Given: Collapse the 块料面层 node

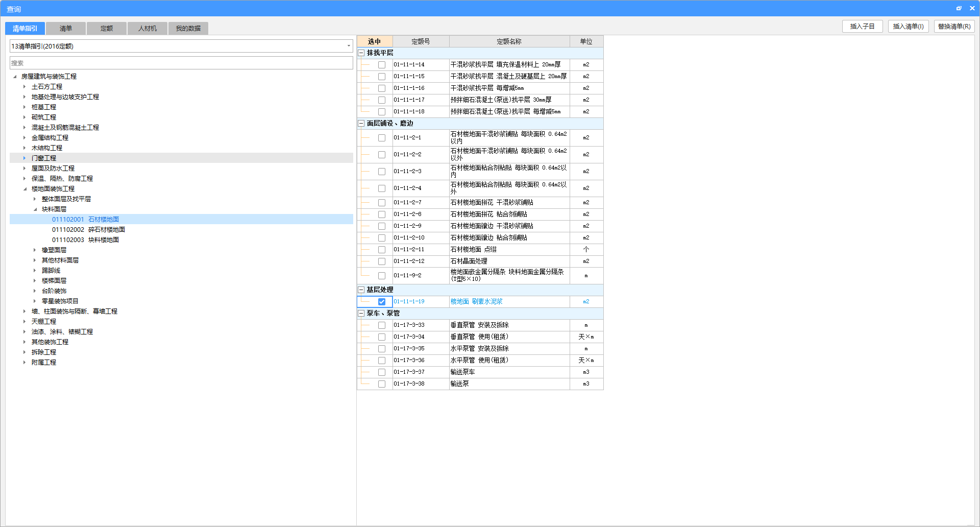Looking at the screenshot, I should click(35, 209).
